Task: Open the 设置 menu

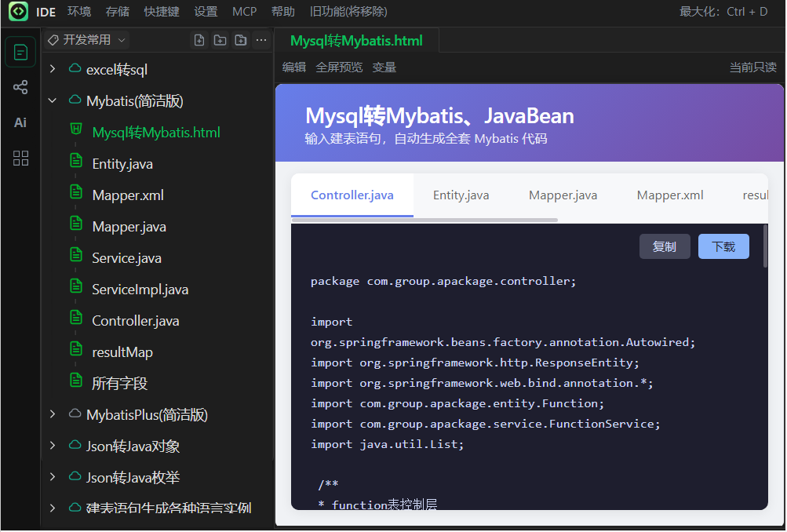Action: click(206, 12)
